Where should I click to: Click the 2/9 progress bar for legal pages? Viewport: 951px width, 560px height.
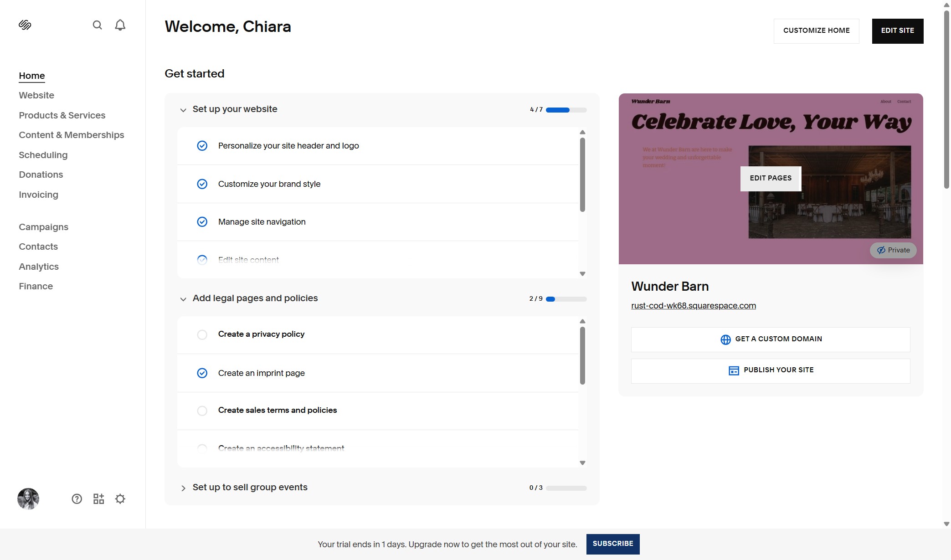coord(566,299)
